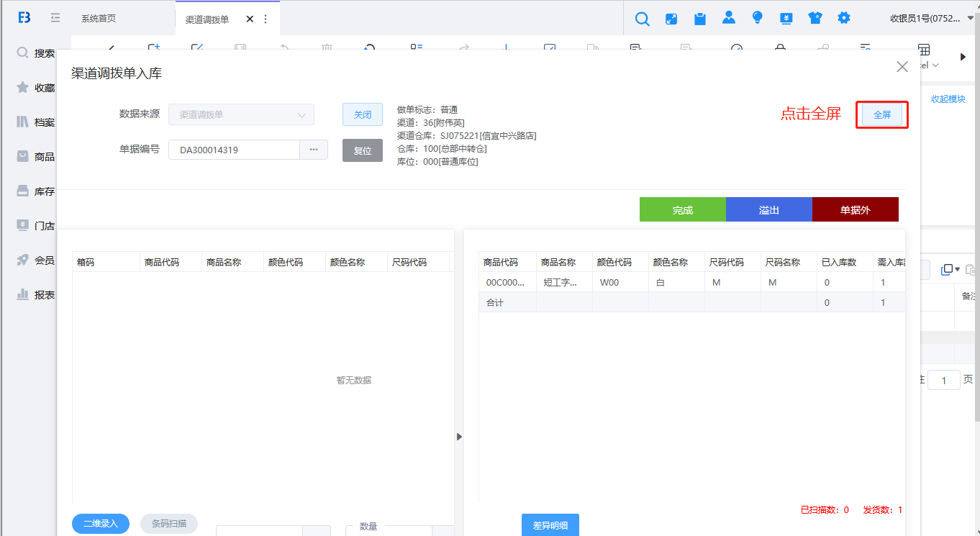980x536 pixels.
Task: Open 搜索 in the left sidebar
Action: click(x=35, y=53)
